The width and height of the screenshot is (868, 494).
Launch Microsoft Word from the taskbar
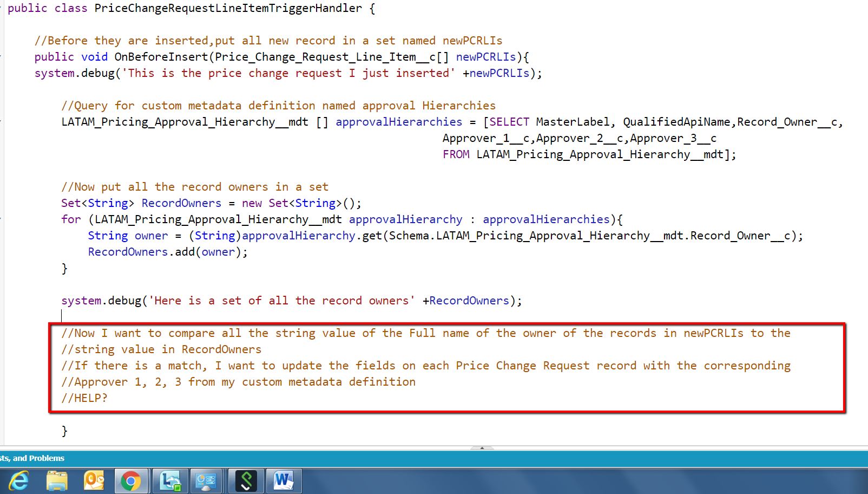coord(284,480)
